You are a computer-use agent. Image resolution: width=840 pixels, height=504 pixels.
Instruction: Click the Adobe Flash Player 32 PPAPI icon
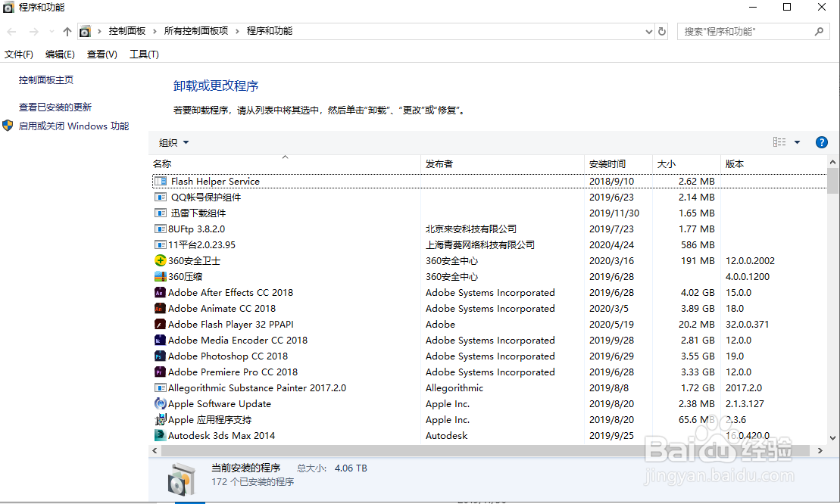pyautogui.click(x=159, y=324)
